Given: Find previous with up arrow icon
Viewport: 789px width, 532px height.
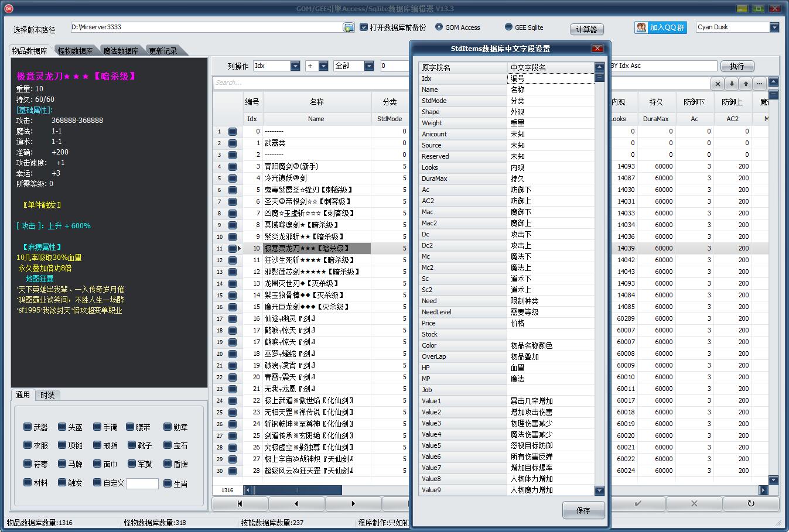Looking at the screenshot, I should pos(746,84).
